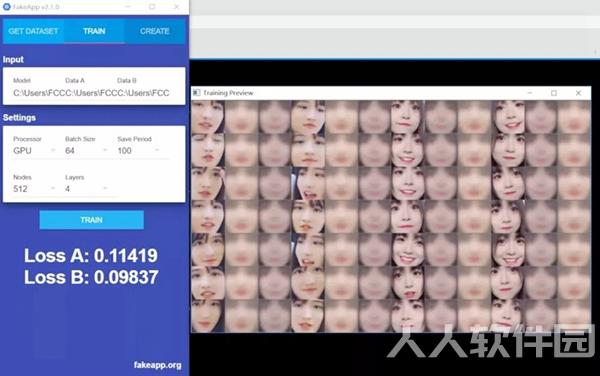600x376 pixels.
Task: Close the Training Preview window
Action: pyautogui.click(x=578, y=93)
